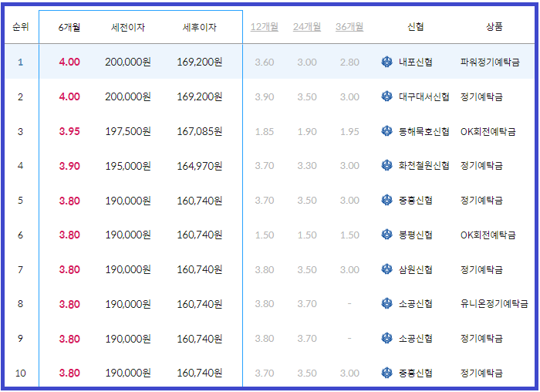Click the 3.60 twelve-month rate
The width and height of the screenshot is (540, 392).
click(x=264, y=63)
